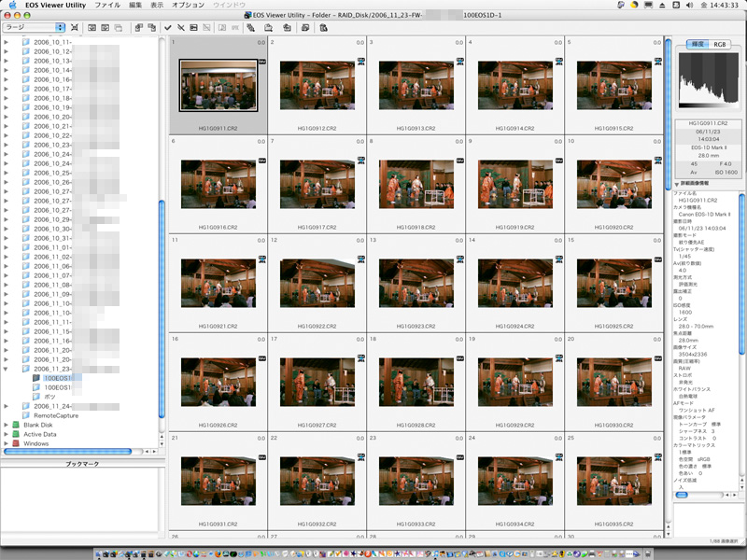Click the eject icon in the menu bar
The image size is (747, 560).
662,5
